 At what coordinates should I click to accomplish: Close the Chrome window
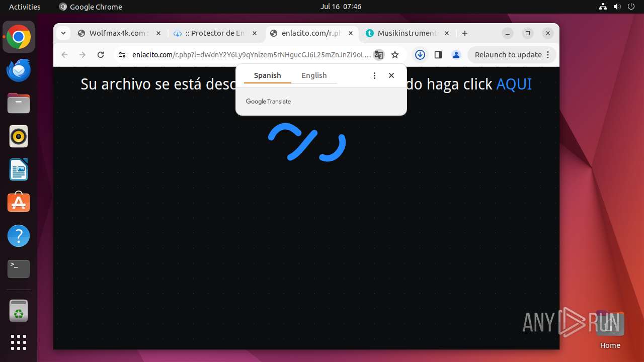coord(547,33)
